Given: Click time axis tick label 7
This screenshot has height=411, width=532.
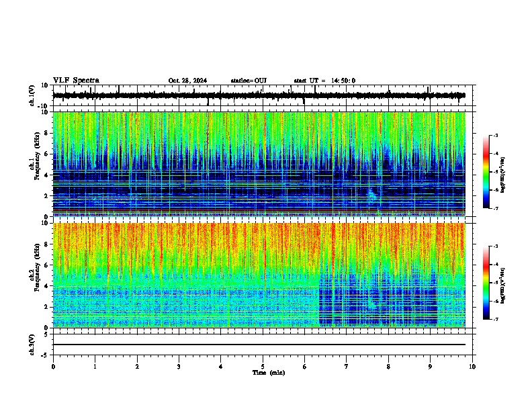Looking at the screenshot, I should tap(347, 367).
